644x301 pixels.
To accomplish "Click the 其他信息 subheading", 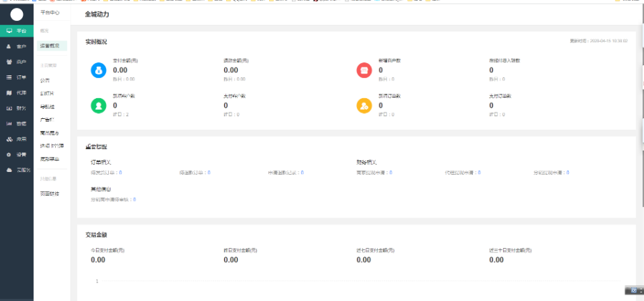I will pos(101,189).
